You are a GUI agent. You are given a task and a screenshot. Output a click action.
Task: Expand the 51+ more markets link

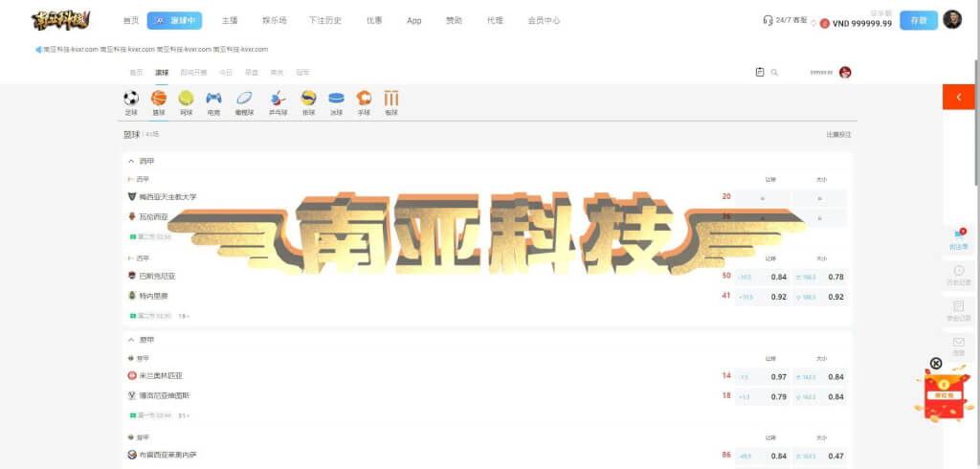184,415
